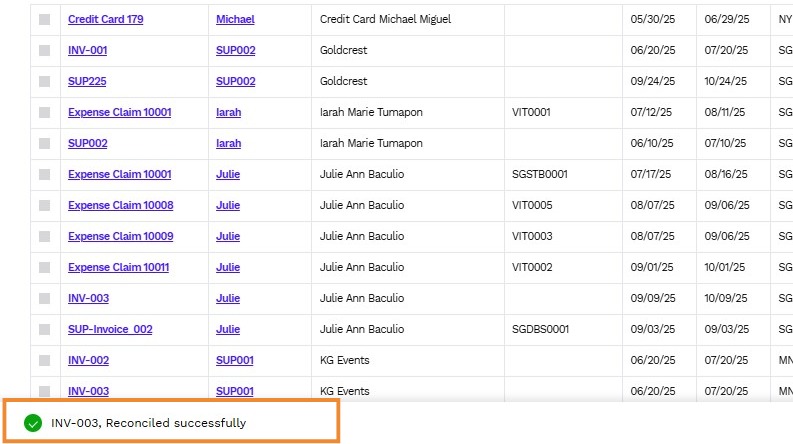Click the 'Reconciled successfully' notification message
Image resolution: width=793 pixels, height=444 pixels.
point(148,423)
